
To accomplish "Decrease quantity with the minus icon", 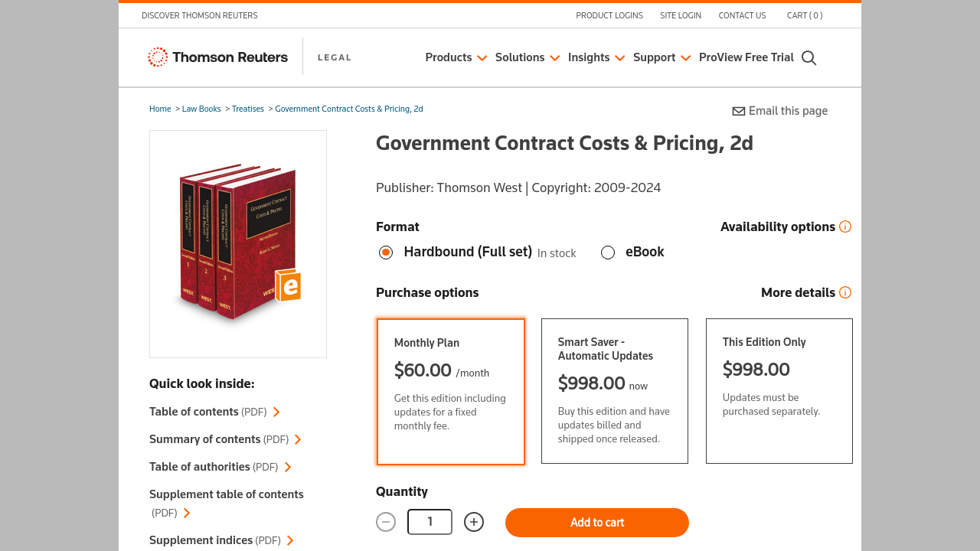I will (x=386, y=522).
